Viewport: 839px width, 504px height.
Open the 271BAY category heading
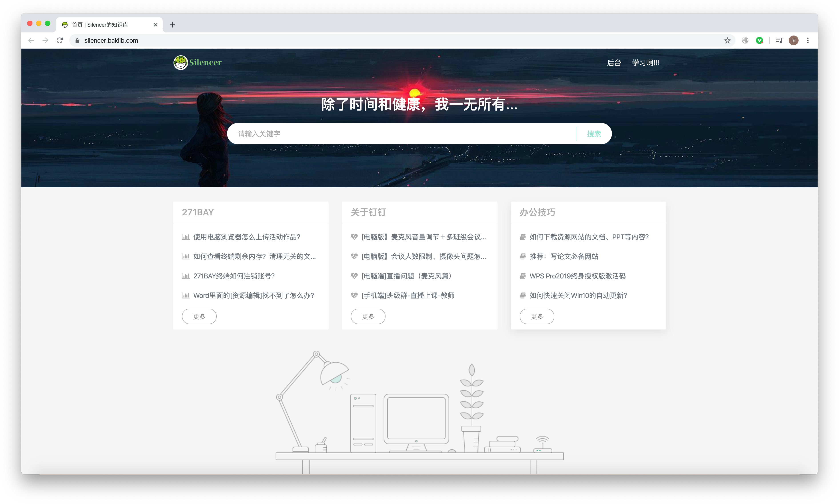click(198, 212)
